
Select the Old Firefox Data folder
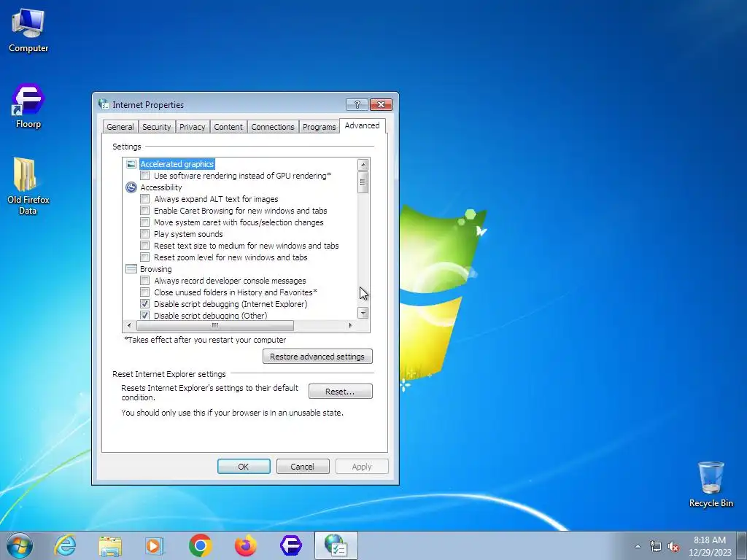pos(28,186)
